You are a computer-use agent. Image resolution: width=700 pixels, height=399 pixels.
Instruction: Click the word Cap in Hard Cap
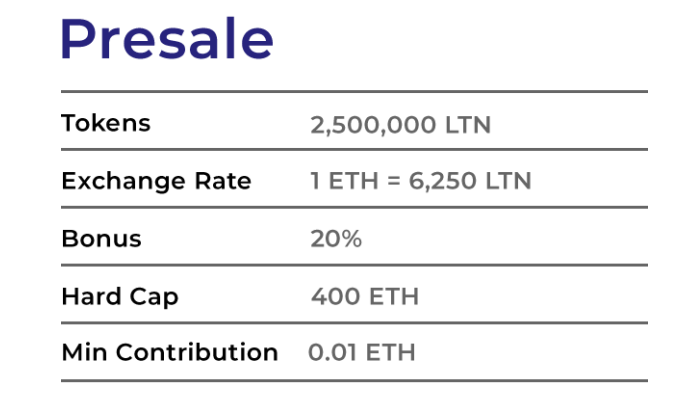(154, 298)
